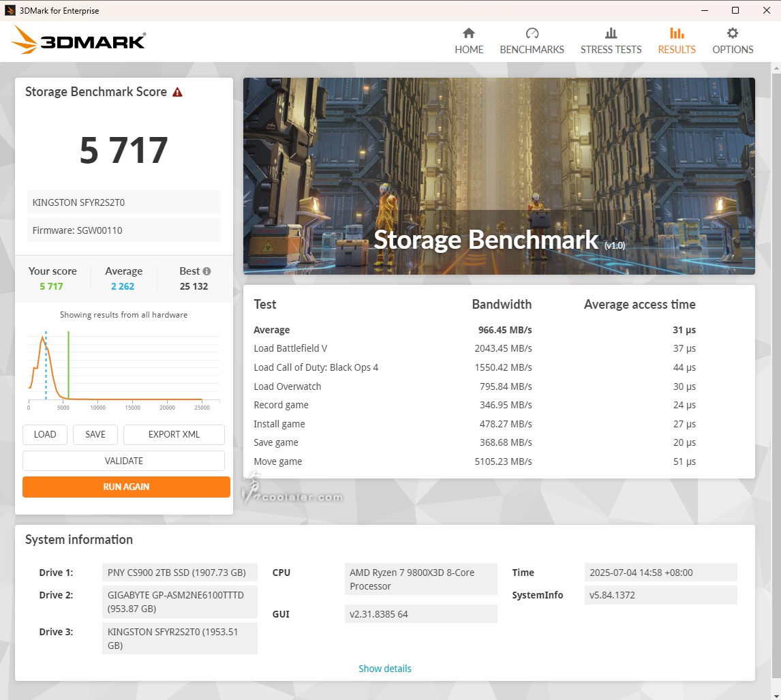
Task: Click the Save game row
Action: (x=475, y=442)
